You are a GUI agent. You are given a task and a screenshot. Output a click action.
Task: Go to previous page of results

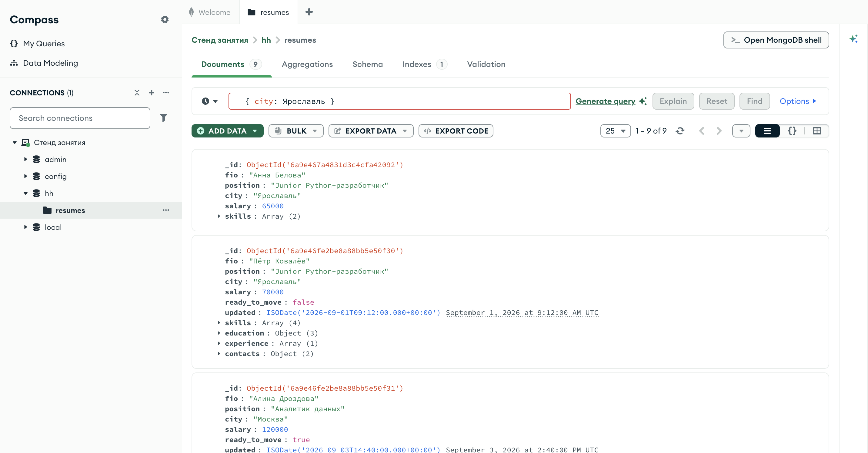[x=702, y=131]
